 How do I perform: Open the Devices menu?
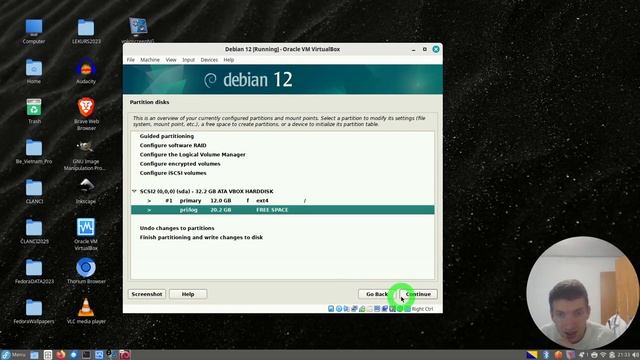(209, 60)
